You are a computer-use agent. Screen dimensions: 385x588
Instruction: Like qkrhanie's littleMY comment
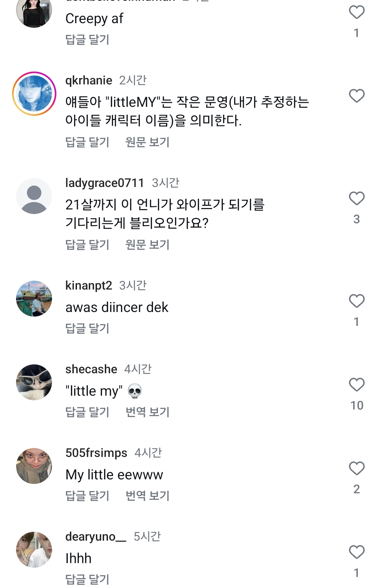(x=356, y=96)
